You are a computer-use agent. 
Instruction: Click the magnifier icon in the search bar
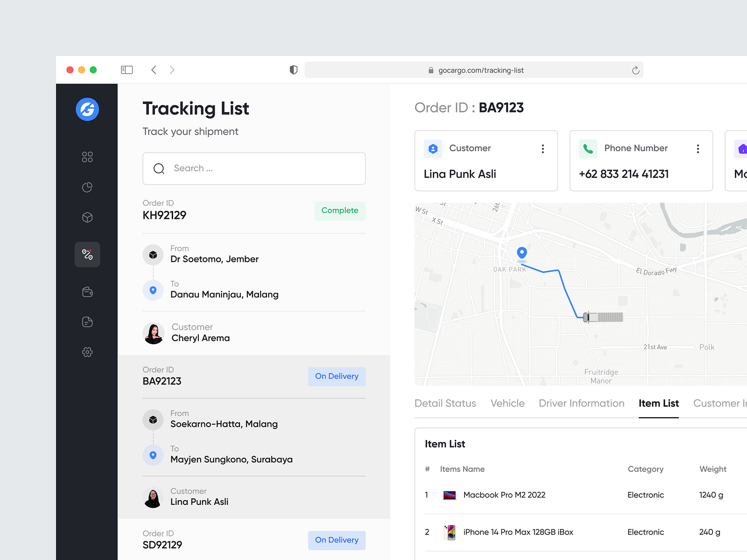159,168
